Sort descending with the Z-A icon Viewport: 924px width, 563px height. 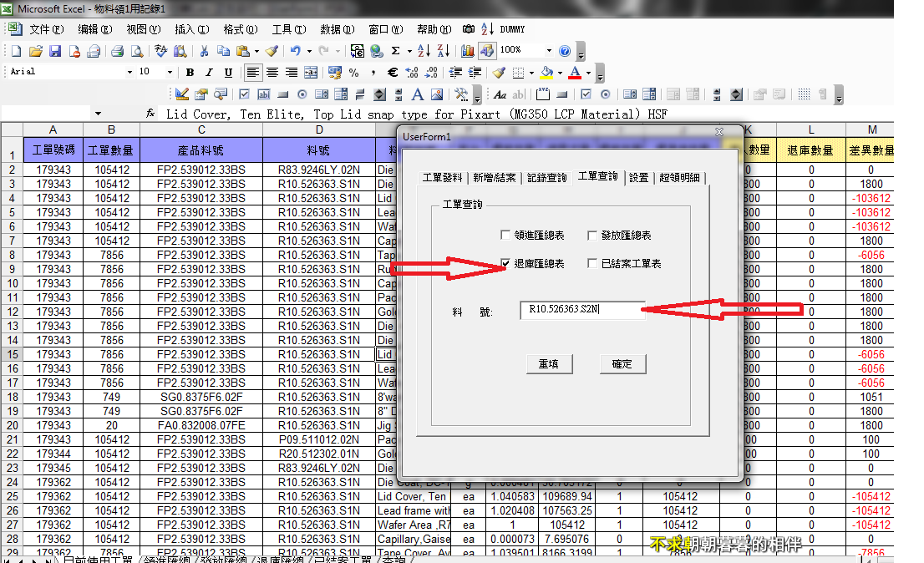pos(443,51)
